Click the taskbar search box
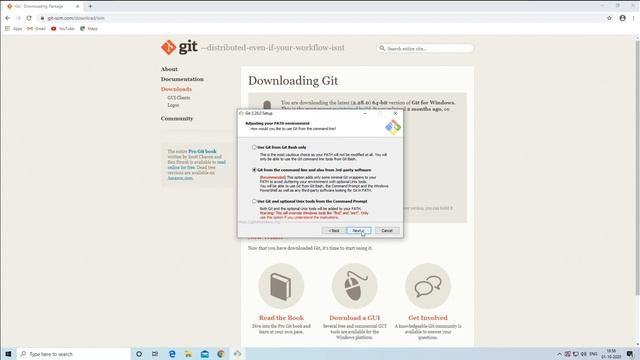640x360 pixels. (73, 354)
